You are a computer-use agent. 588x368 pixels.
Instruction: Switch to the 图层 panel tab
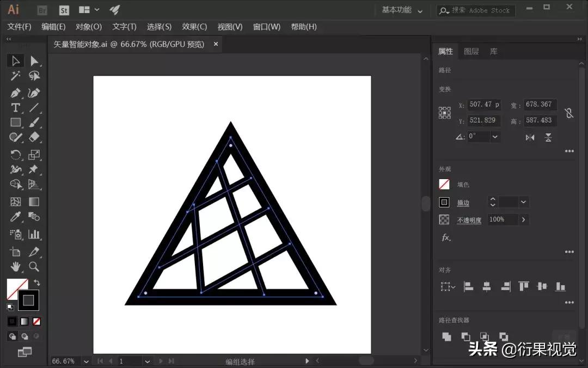pos(471,51)
